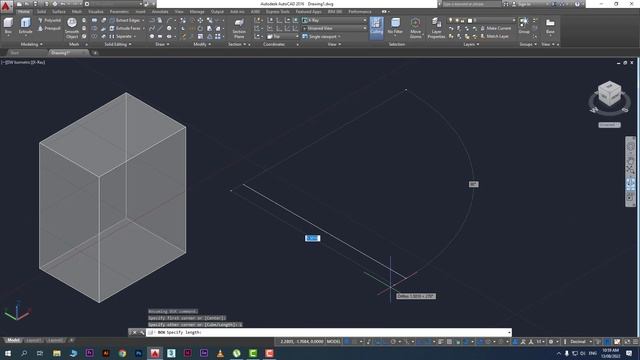
Task: Open Chrome from the Windows taskbar
Action: (x=122, y=353)
